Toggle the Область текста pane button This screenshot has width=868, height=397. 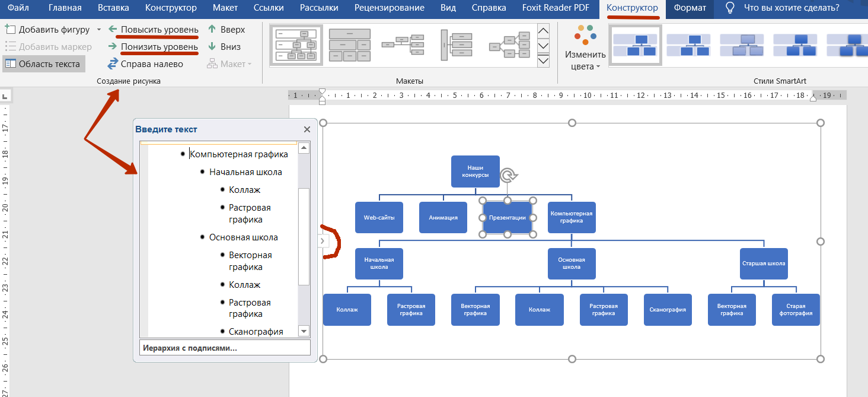[44, 64]
